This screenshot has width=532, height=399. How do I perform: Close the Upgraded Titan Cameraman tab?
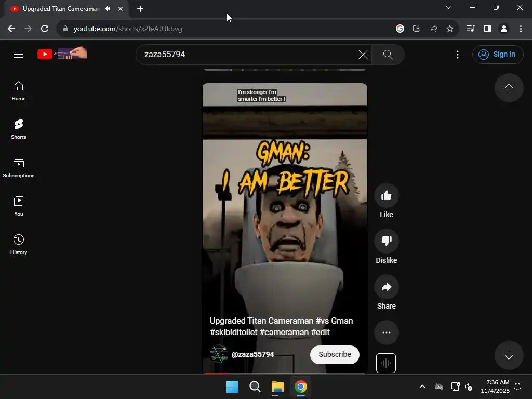tap(121, 9)
